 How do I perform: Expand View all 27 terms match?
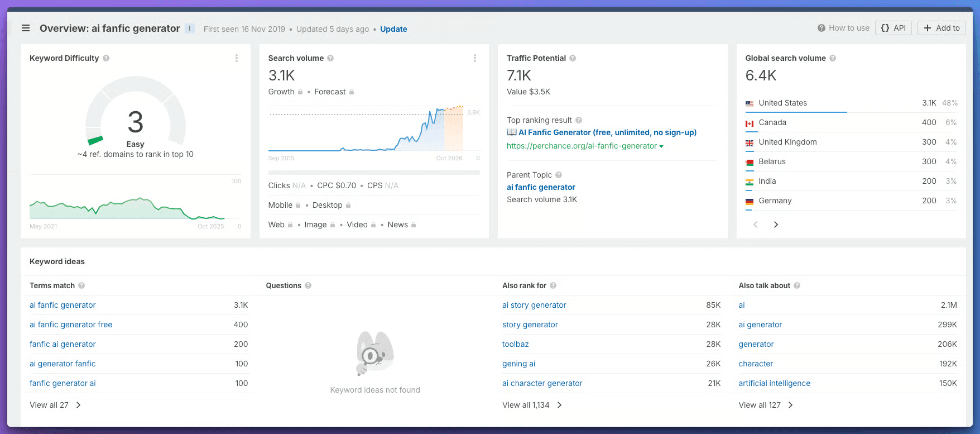pyautogui.click(x=55, y=405)
